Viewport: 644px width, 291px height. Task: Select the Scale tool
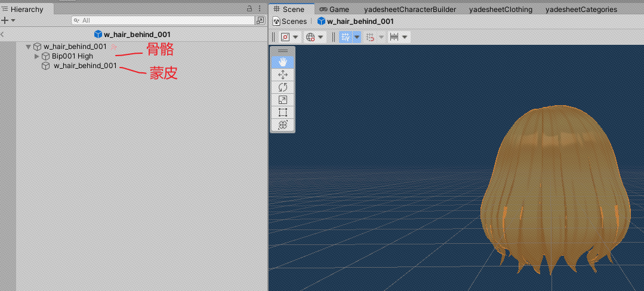(x=282, y=100)
